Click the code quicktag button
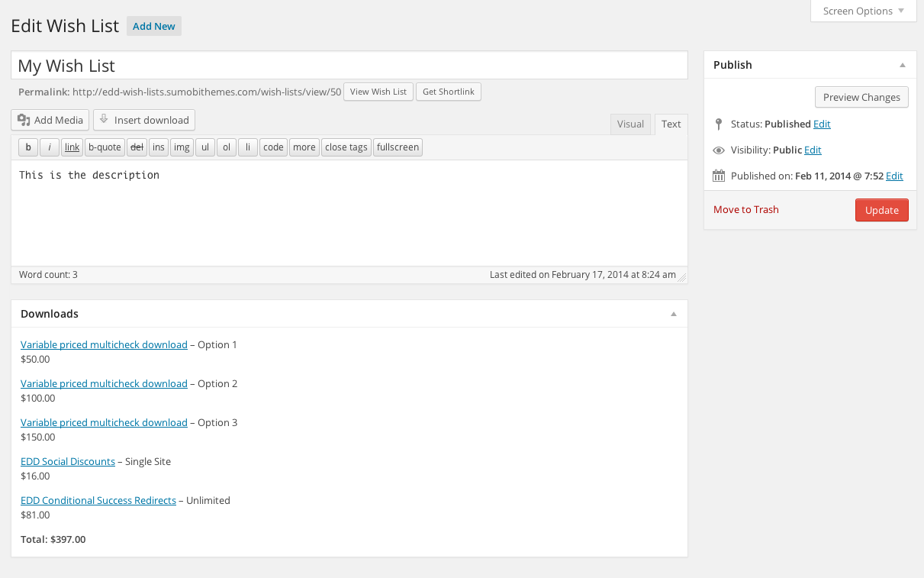Viewport: 924px width, 578px height. click(x=273, y=147)
